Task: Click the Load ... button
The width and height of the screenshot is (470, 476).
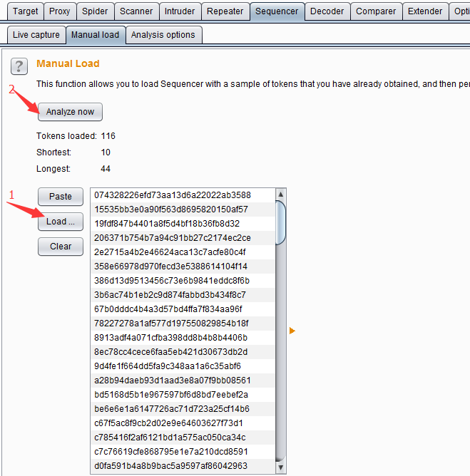Action: (61, 222)
